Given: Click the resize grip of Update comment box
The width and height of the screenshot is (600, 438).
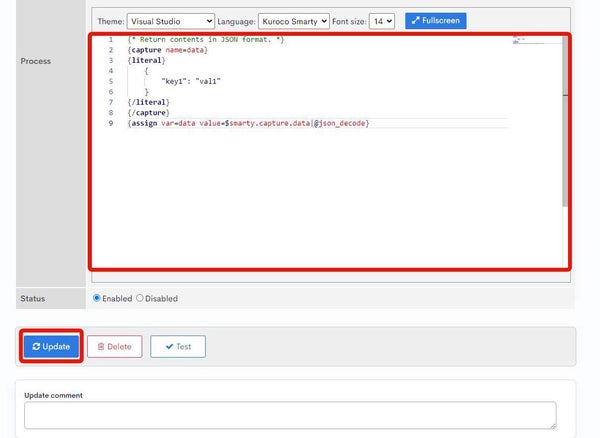Looking at the screenshot, I should 553,426.
